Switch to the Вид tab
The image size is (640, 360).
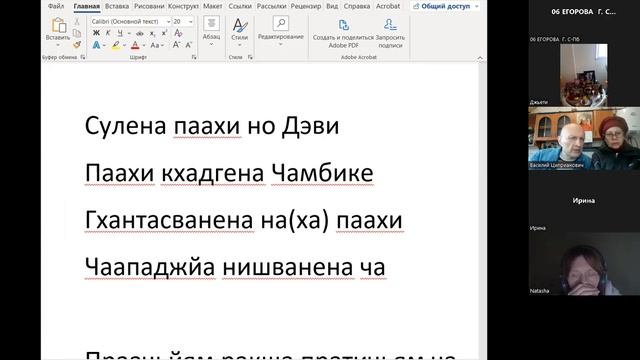click(x=332, y=6)
